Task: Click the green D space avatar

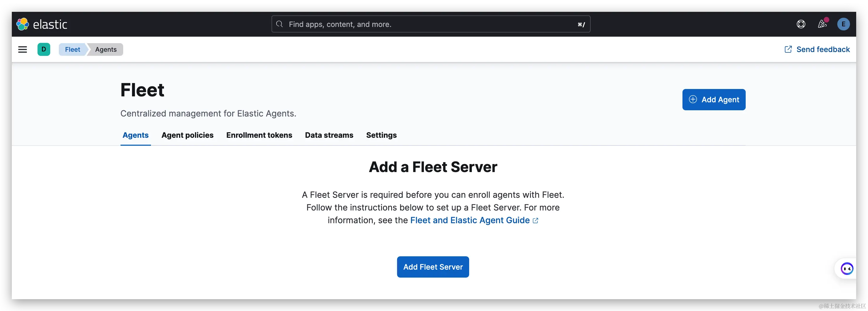Action: tap(44, 49)
